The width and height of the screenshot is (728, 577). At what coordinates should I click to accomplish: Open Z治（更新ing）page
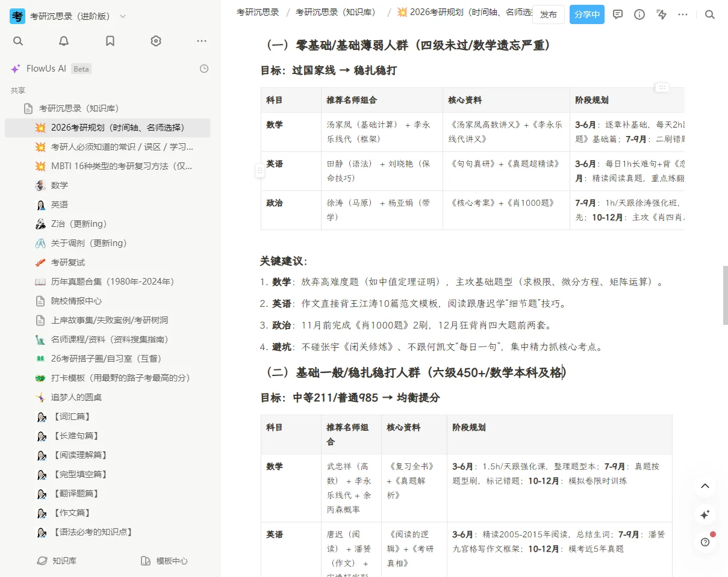tap(107, 224)
